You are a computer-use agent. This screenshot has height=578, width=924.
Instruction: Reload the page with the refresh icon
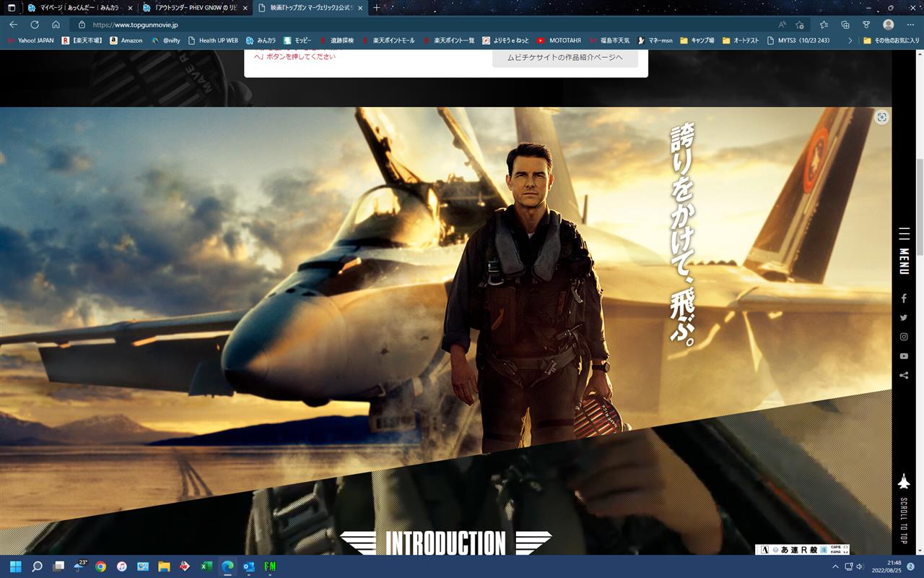(x=35, y=25)
